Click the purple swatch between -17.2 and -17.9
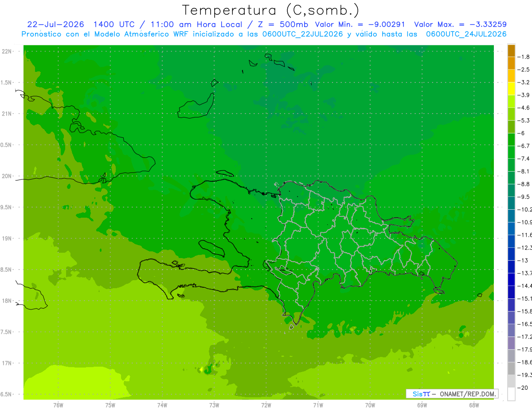Screen dimensions: 532x411 point(511,343)
